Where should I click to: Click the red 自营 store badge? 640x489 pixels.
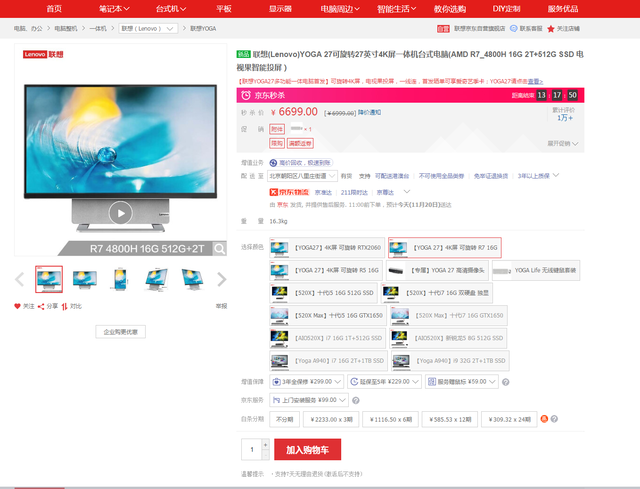click(443, 29)
